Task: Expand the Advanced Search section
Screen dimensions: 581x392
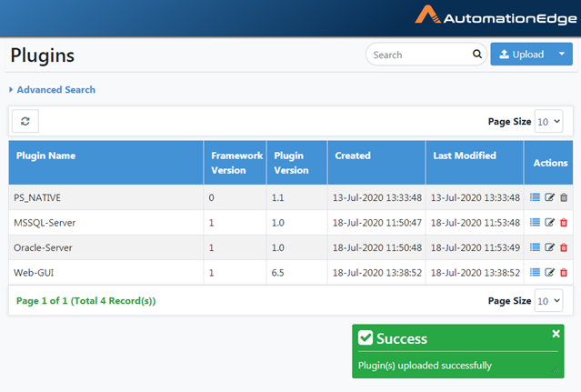Action: [52, 90]
